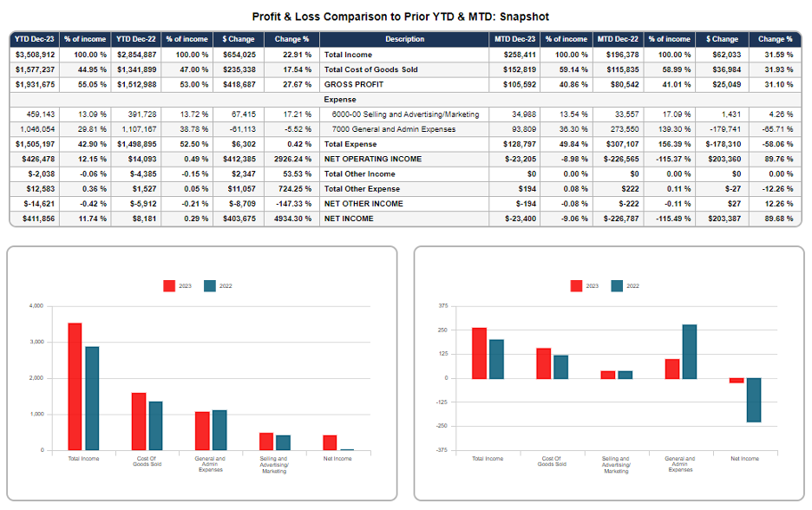812x510 pixels.
Task: Click the red Total Income bar in left chart
Action: [75, 386]
